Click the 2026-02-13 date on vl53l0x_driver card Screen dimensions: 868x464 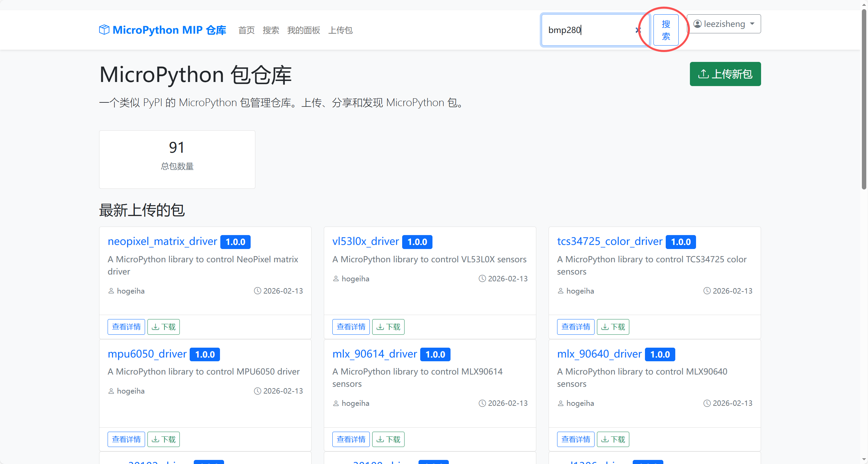pos(508,279)
